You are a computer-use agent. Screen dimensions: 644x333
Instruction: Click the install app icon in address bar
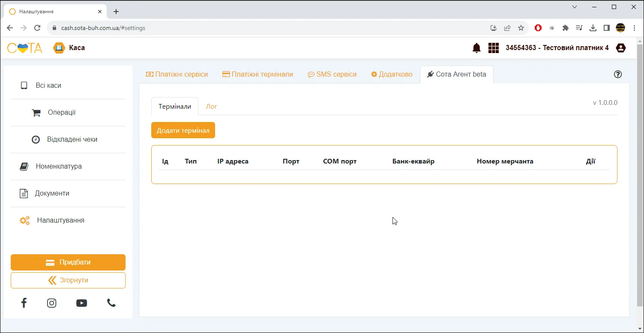494,28
